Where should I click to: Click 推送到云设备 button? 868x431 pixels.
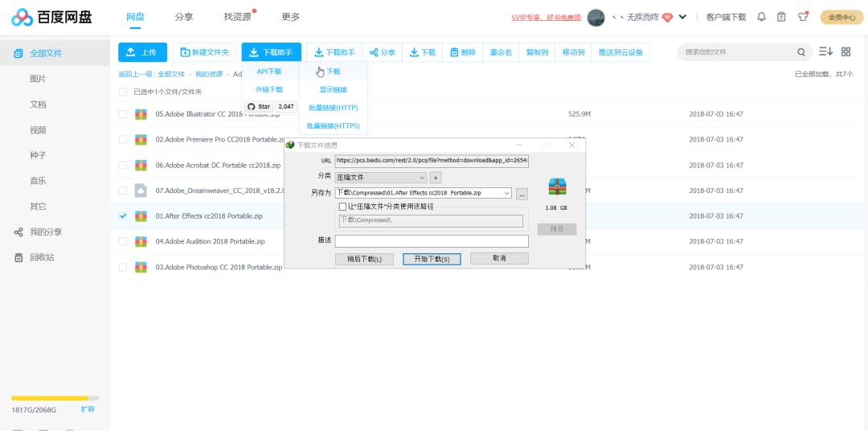620,52
